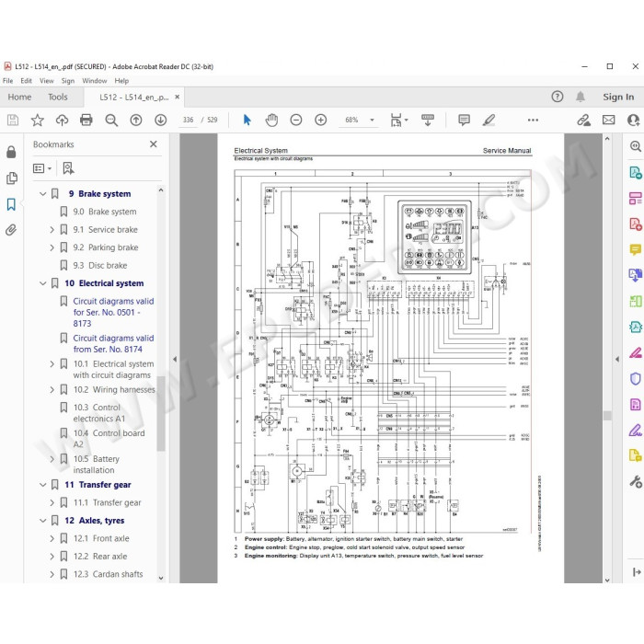This screenshot has height=644, width=644.
Task: Click the bookmarks panel scrollbar thumb
Action: [x=161, y=414]
